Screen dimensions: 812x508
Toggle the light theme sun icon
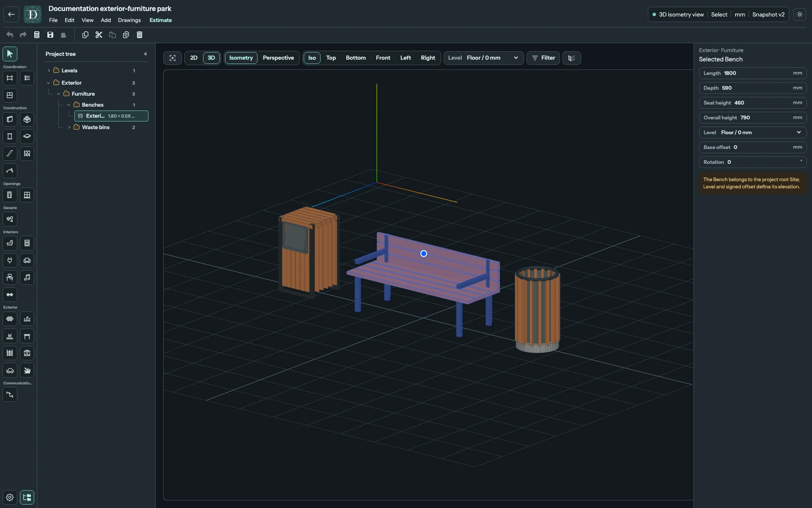tap(800, 14)
